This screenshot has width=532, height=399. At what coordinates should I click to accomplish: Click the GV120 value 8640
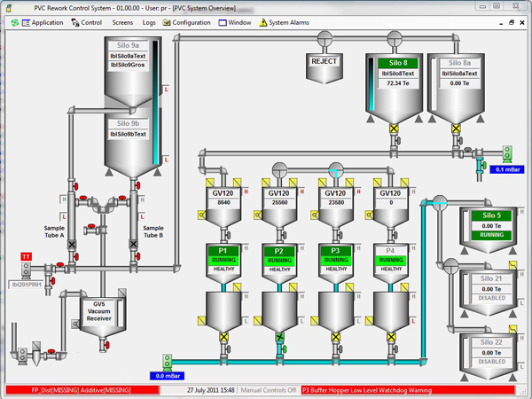(x=223, y=202)
